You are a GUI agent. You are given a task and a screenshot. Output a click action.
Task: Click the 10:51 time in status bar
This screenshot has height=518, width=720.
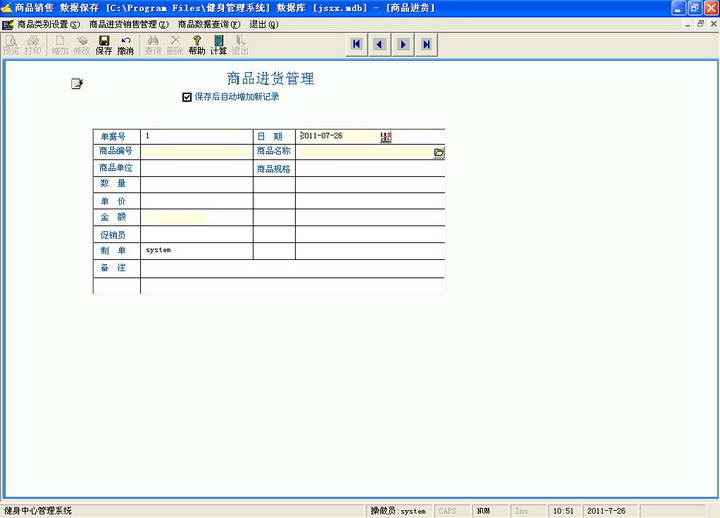click(x=563, y=511)
